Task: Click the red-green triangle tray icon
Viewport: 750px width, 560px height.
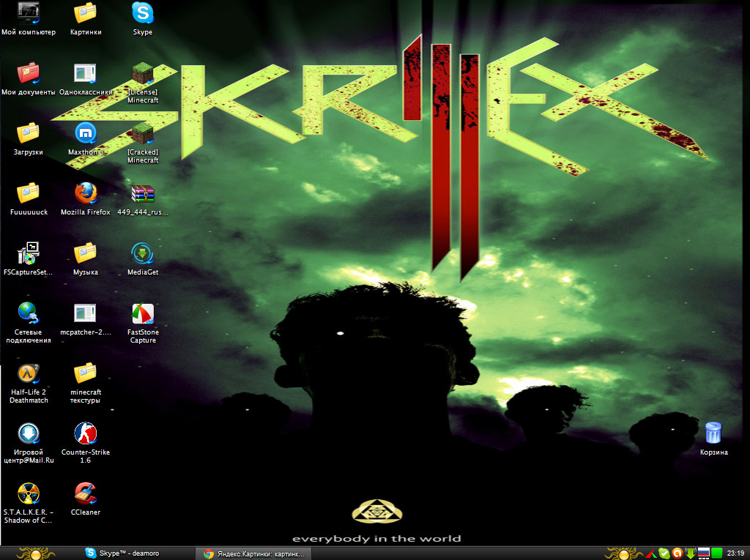Action: coord(651,554)
